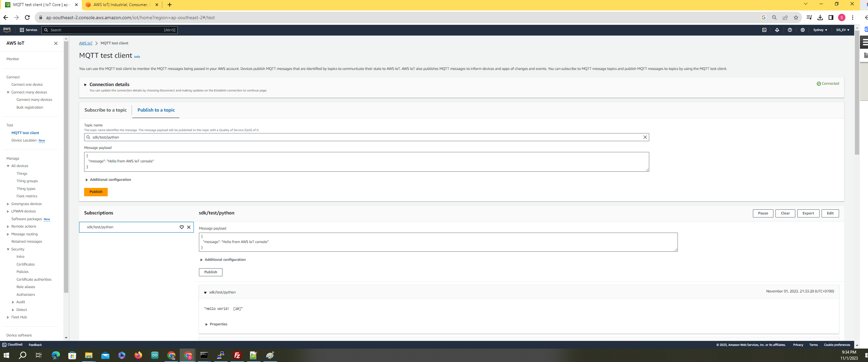This screenshot has width=868, height=362.
Task: Open Chrome media controls icon
Action: (x=809, y=17)
